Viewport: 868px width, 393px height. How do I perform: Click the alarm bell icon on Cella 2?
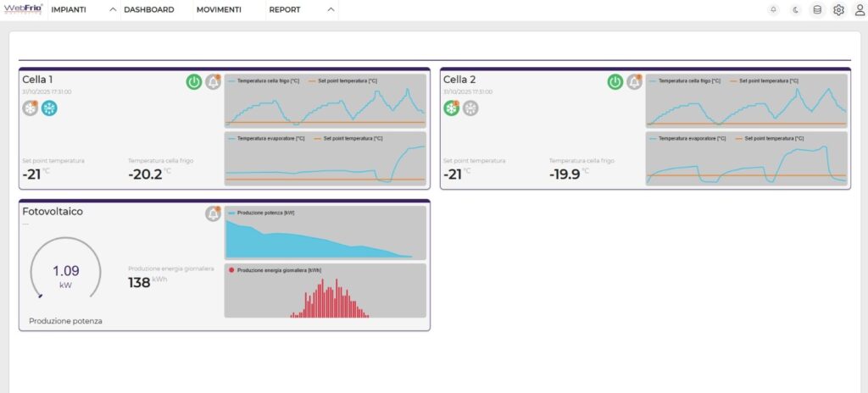(634, 82)
